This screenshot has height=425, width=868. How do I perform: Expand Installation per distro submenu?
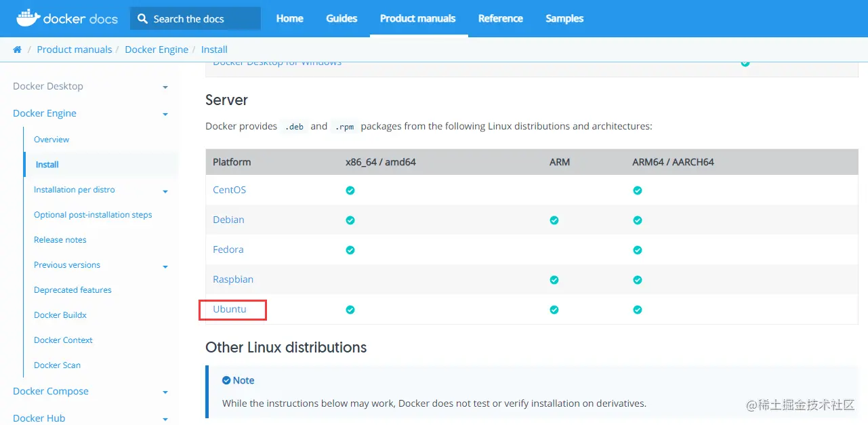(165, 192)
